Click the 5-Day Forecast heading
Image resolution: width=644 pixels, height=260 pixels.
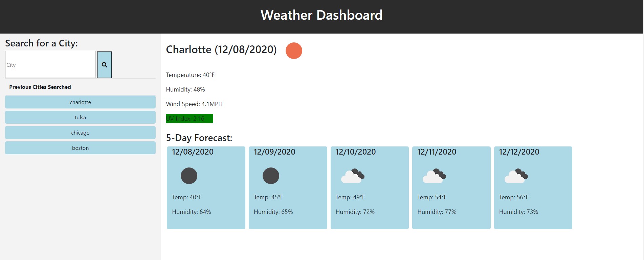pos(199,138)
